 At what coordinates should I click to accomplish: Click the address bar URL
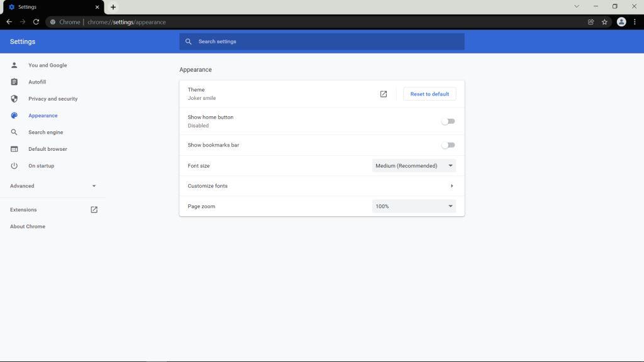(126, 22)
